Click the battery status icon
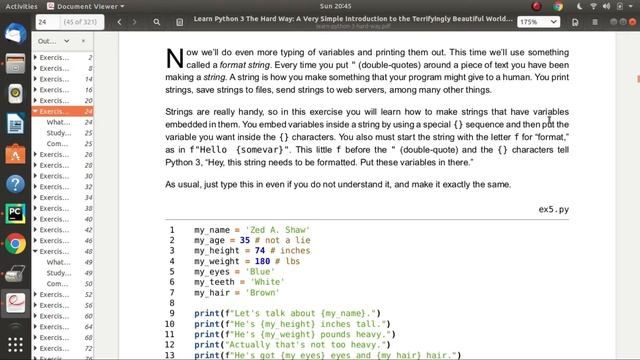 [620, 6]
